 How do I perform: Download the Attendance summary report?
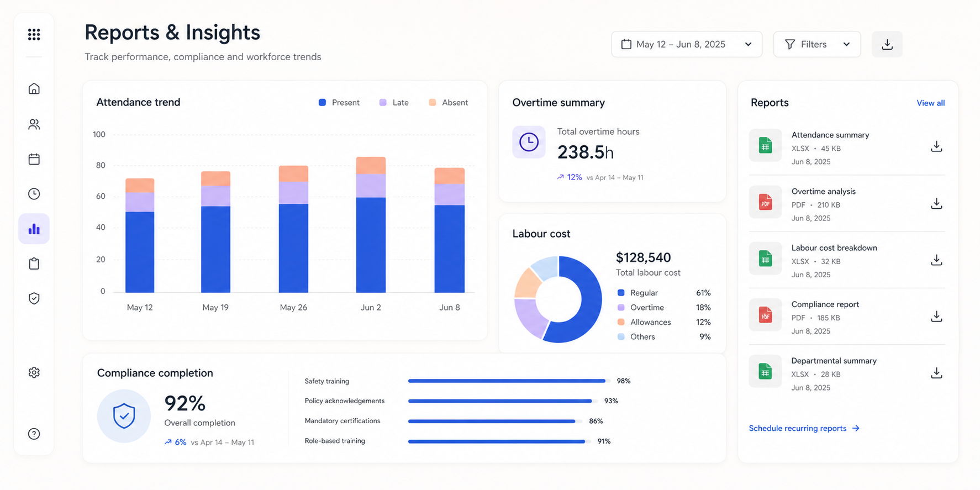tap(936, 146)
